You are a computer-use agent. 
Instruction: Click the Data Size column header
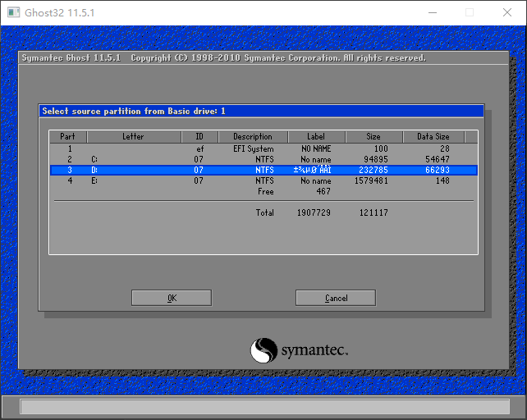[x=433, y=136]
